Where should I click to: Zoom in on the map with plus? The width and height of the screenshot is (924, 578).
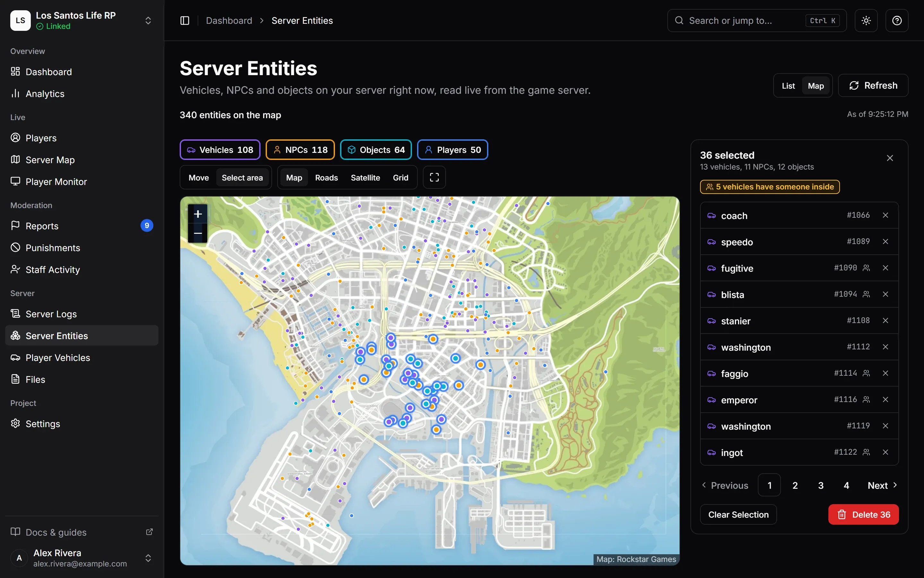198,214
